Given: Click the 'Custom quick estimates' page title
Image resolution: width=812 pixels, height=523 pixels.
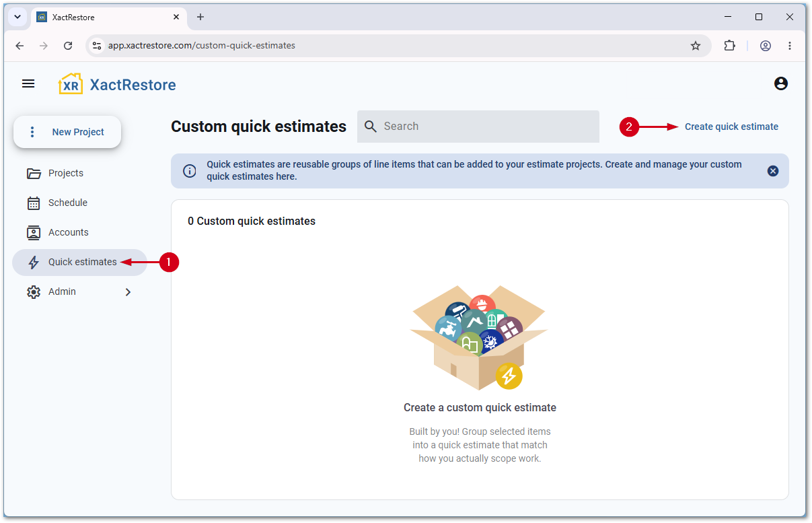Looking at the screenshot, I should click(x=259, y=127).
